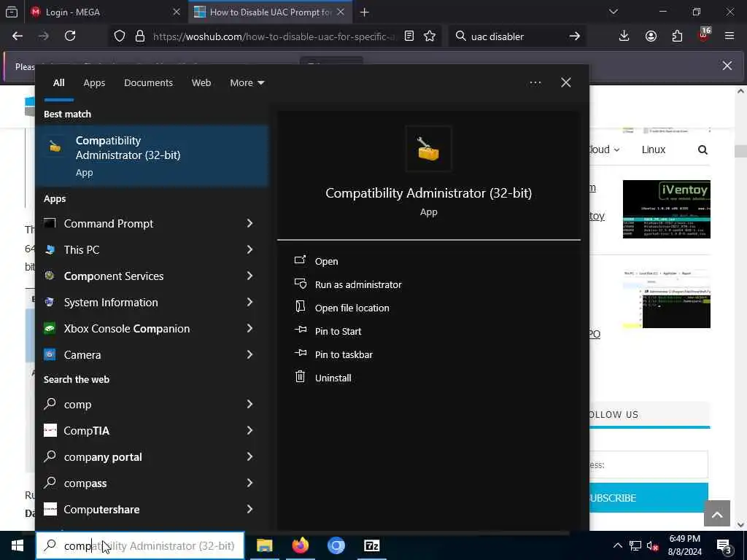Viewport: 747px width, 560px height.
Task: Click the Pin to taskbar pin icon
Action: click(x=300, y=353)
